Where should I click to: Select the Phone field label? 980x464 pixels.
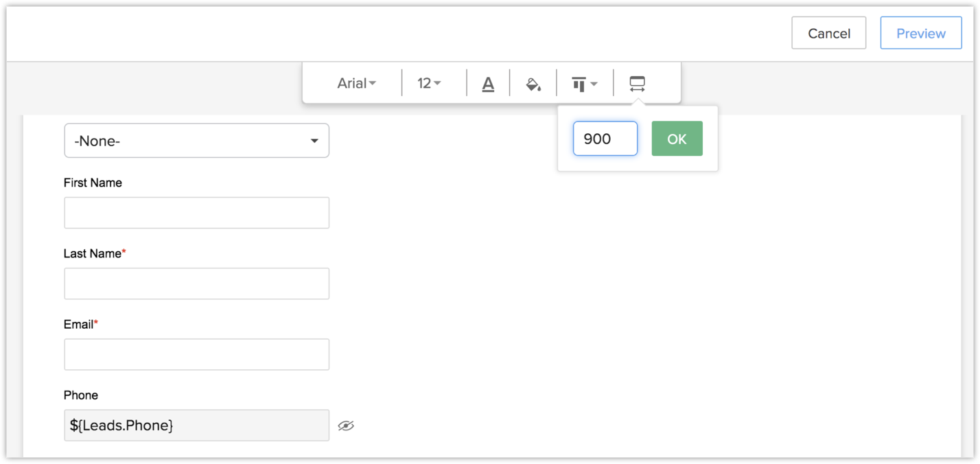[81, 395]
